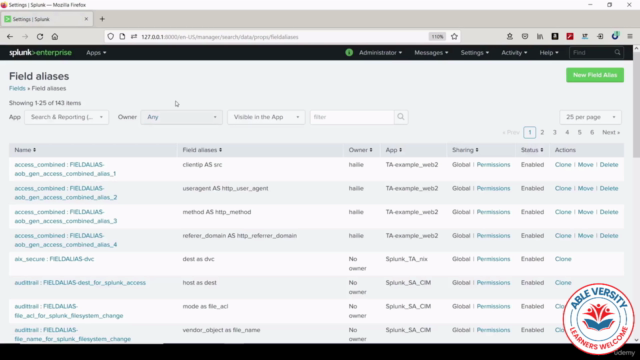Close the Settings | Splunk tab
Screen dimensions: 640x360
(x=86, y=19)
